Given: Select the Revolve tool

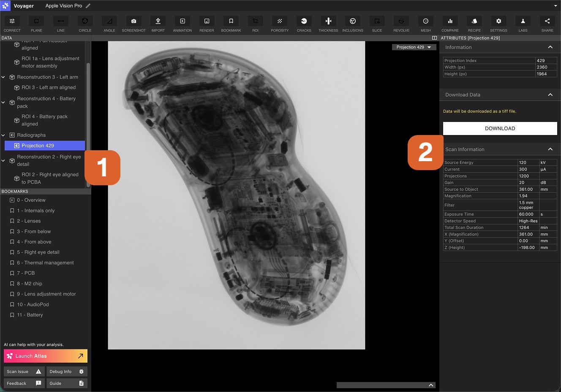Looking at the screenshot, I should (x=401, y=22).
